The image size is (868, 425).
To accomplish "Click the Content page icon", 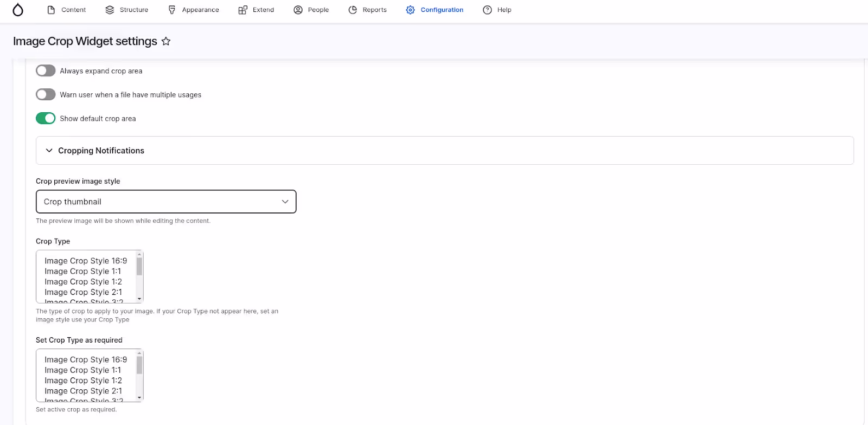I will [x=51, y=10].
